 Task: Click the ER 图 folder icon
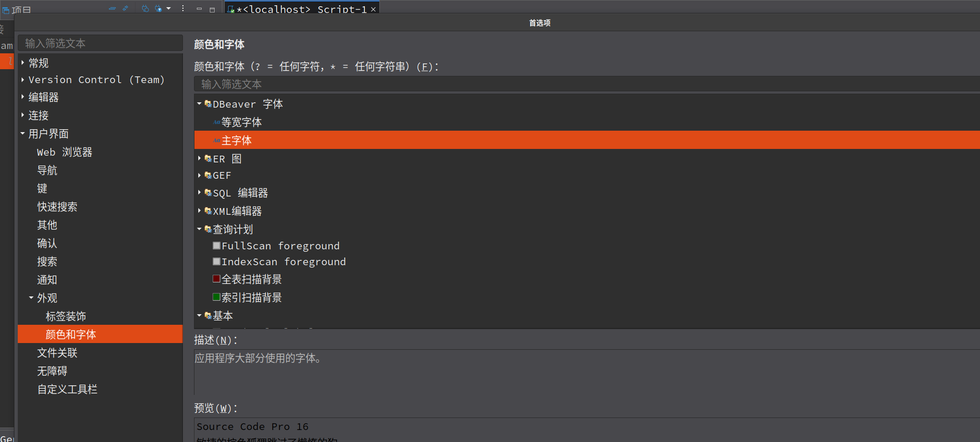(x=207, y=158)
